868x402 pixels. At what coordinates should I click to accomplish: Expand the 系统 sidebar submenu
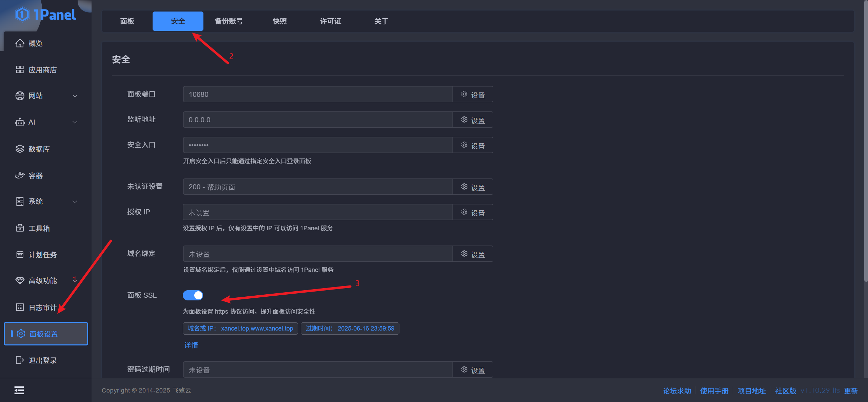(75, 202)
